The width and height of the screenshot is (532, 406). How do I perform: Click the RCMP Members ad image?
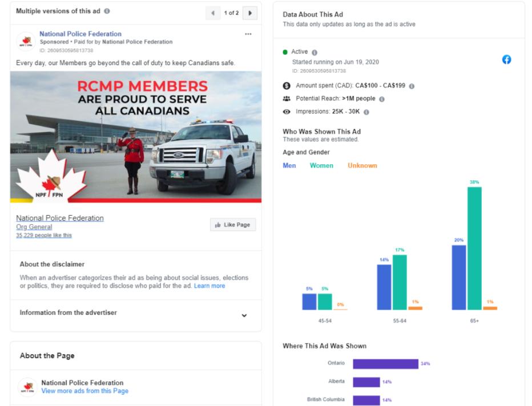(136, 137)
